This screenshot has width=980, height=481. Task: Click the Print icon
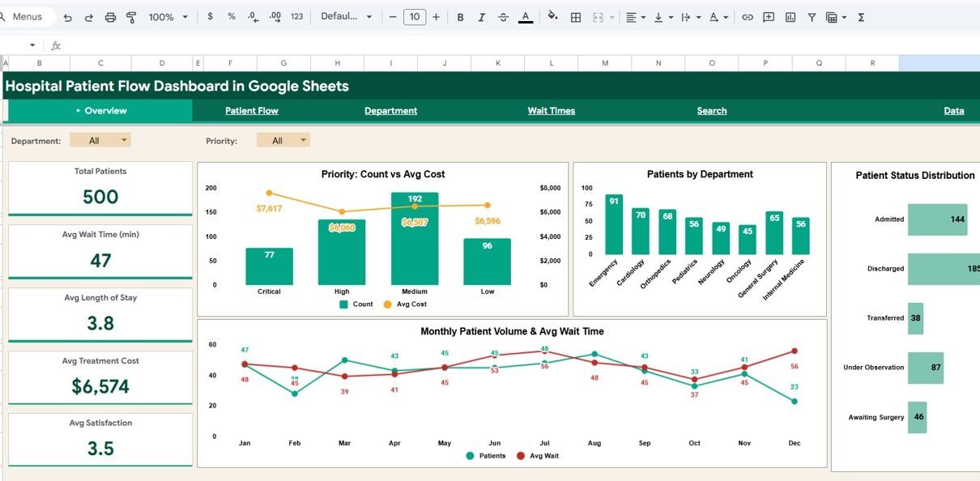click(x=110, y=17)
